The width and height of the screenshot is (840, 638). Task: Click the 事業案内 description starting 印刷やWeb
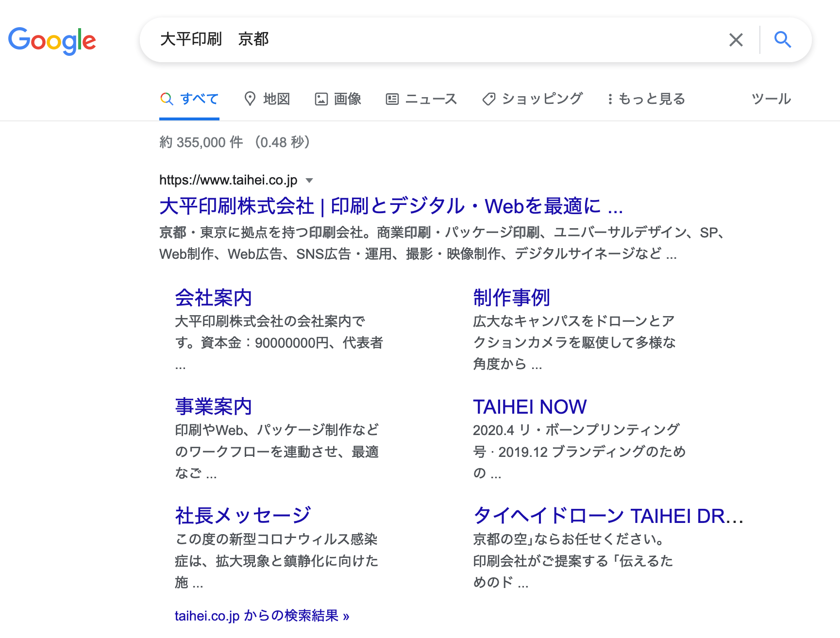click(277, 452)
